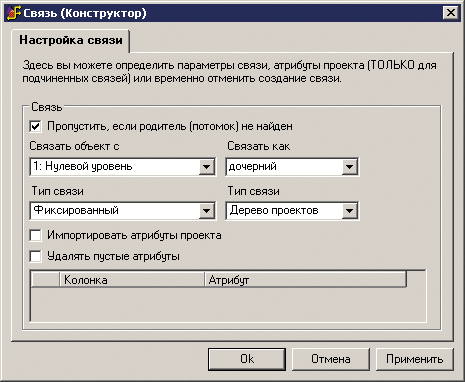Click the application icon in the title bar
Screen dimensions: 465x382
click(13, 13)
